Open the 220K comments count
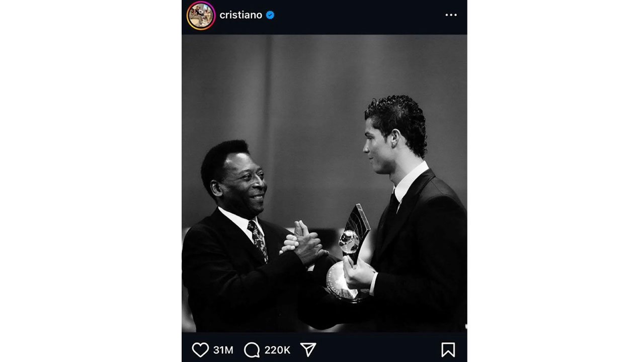Screen dimensions: 644x362 coord(277,350)
